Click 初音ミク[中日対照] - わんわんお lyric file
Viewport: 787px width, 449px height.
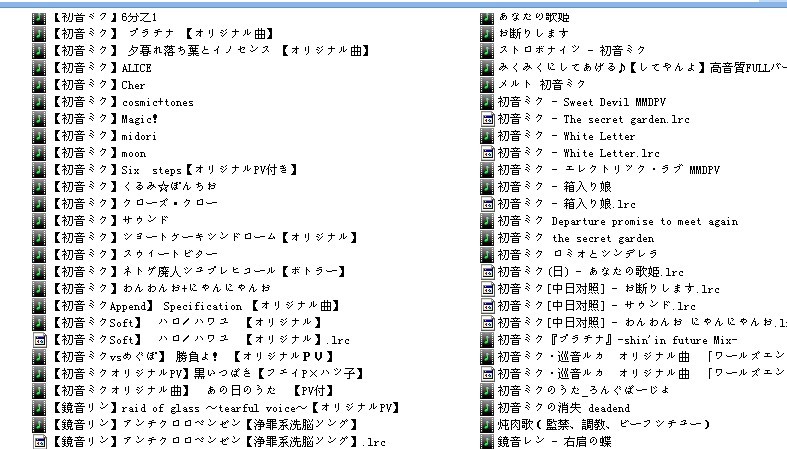(x=642, y=323)
